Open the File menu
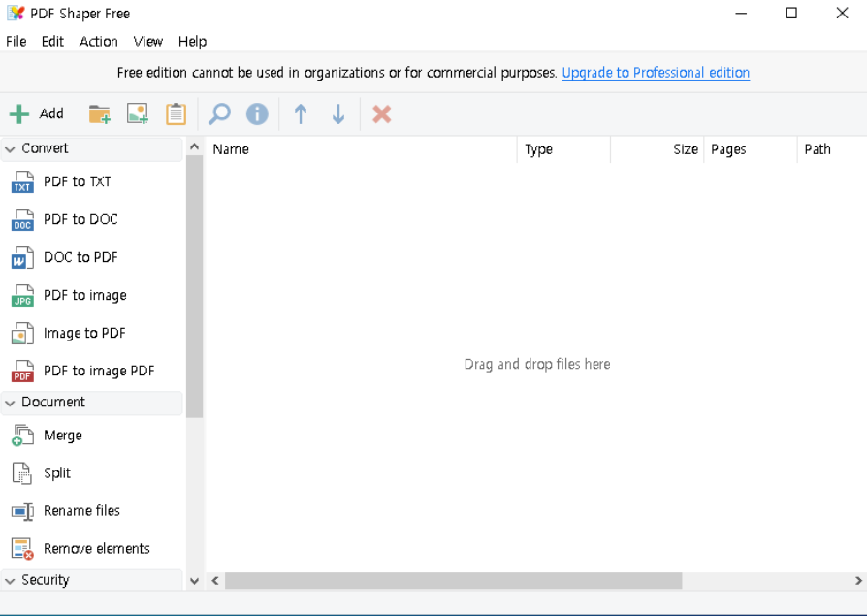Screen dimensions: 867x616 [x=16, y=42]
